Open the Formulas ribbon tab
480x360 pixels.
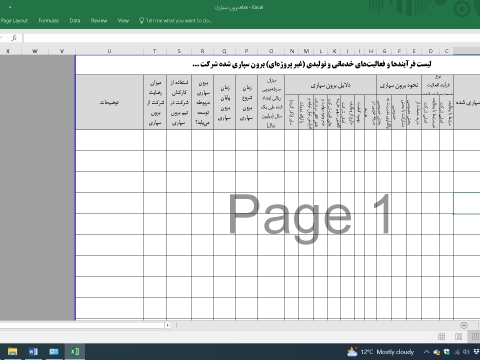pyautogui.click(x=49, y=21)
